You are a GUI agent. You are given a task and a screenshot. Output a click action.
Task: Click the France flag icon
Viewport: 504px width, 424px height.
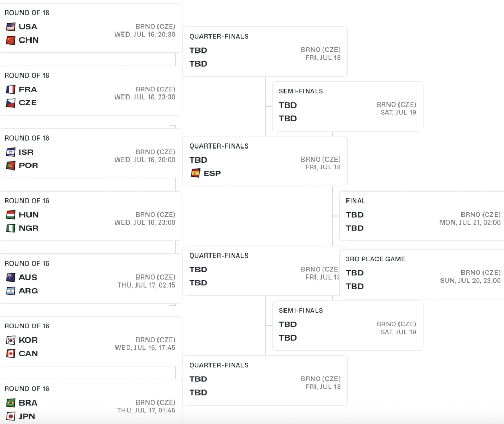10,89
